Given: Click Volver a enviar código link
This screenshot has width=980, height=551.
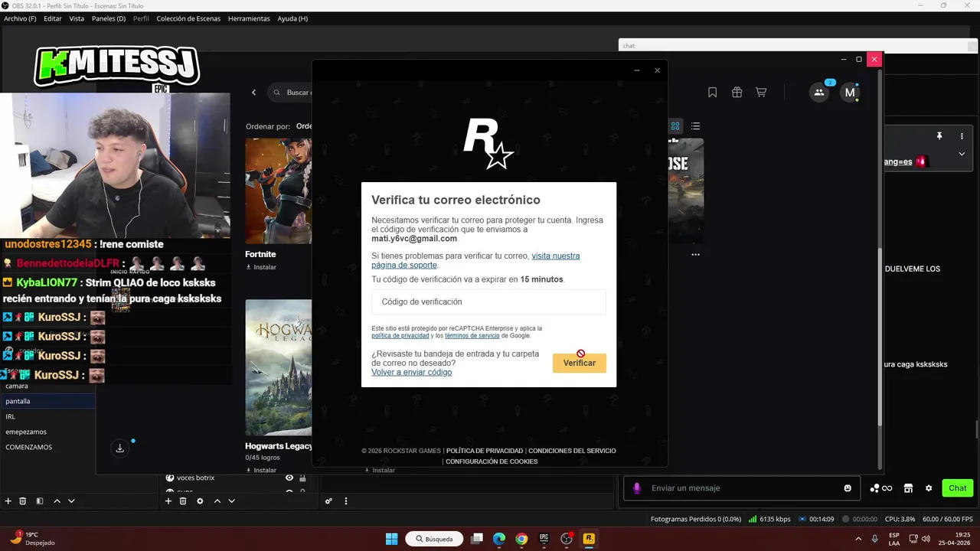Looking at the screenshot, I should tap(412, 372).
